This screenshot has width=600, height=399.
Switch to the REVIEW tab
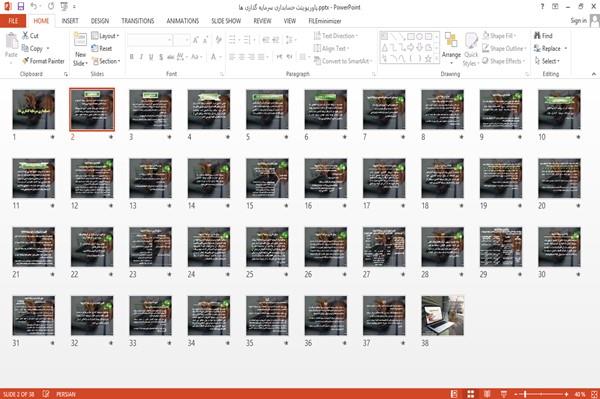click(262, 21)
